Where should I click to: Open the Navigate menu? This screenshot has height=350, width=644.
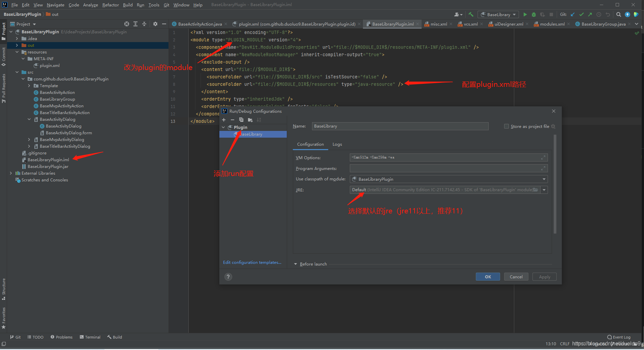point(56,5)
